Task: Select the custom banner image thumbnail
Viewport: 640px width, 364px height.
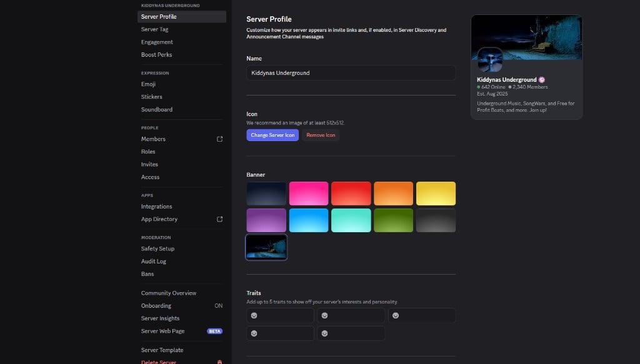Action: [x=266, y=247]
